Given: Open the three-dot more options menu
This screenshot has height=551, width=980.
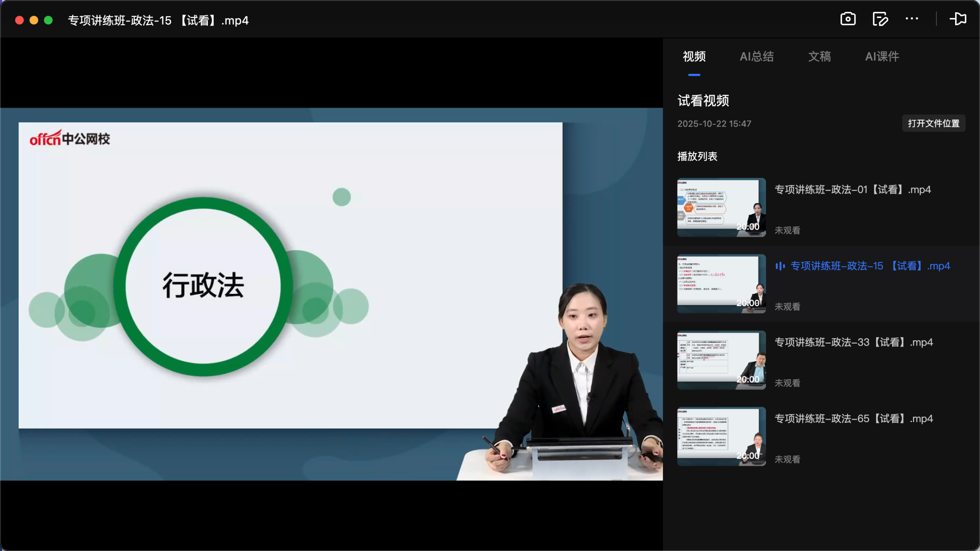Looking at the screenshot, I should [912, 19].
